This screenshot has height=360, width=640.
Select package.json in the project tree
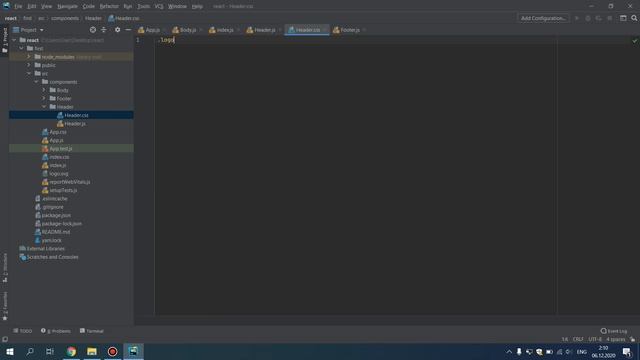[x=56, y=215]
